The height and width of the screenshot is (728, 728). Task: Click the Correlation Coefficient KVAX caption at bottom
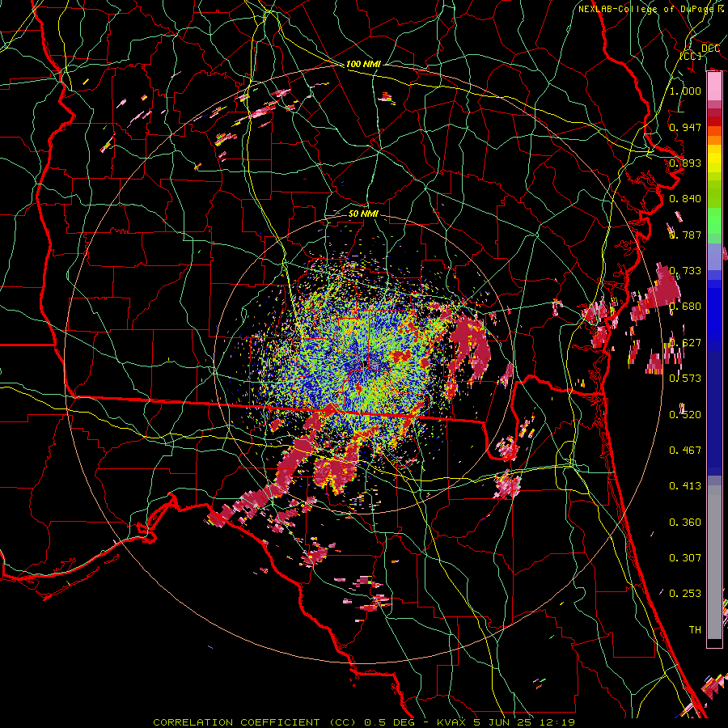pos(364,722)
